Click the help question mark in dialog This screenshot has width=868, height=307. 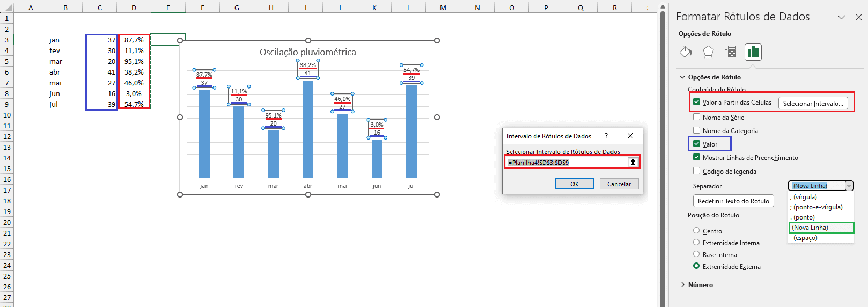[606, 136]
